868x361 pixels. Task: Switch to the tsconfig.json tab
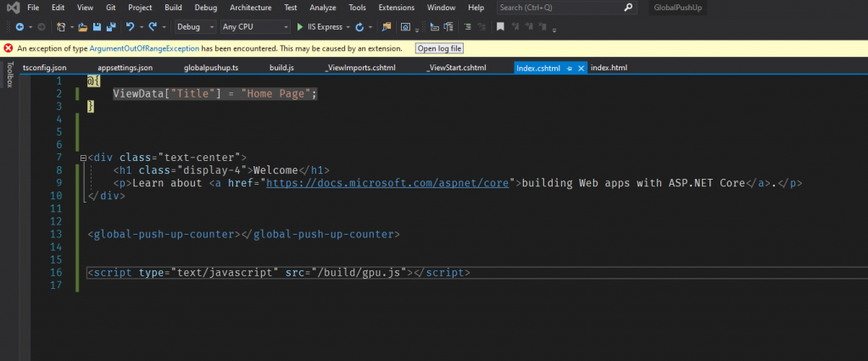45,68
